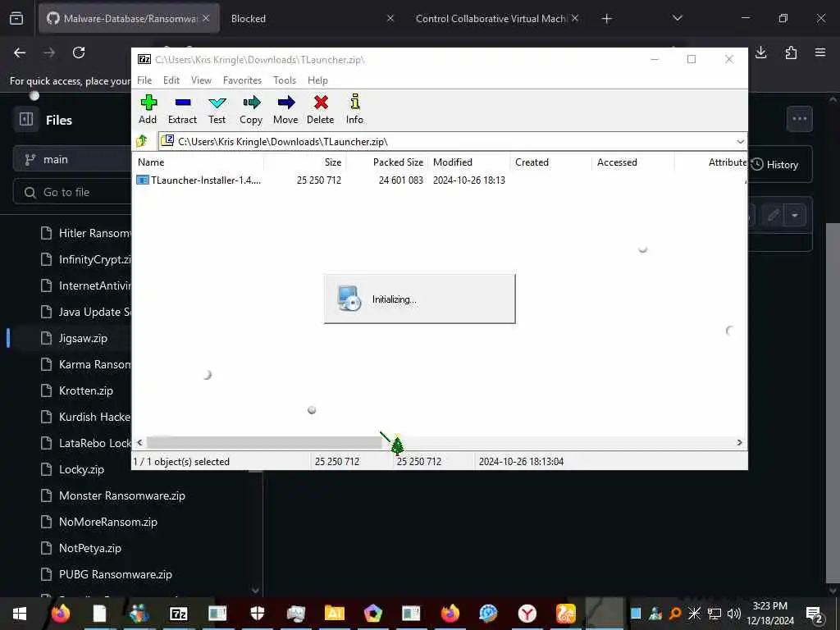Open the 7-Zip File menu
Image resolution: width=840 pixels, height=630 pixels.
pyautogui.click(x=144, y=80)
